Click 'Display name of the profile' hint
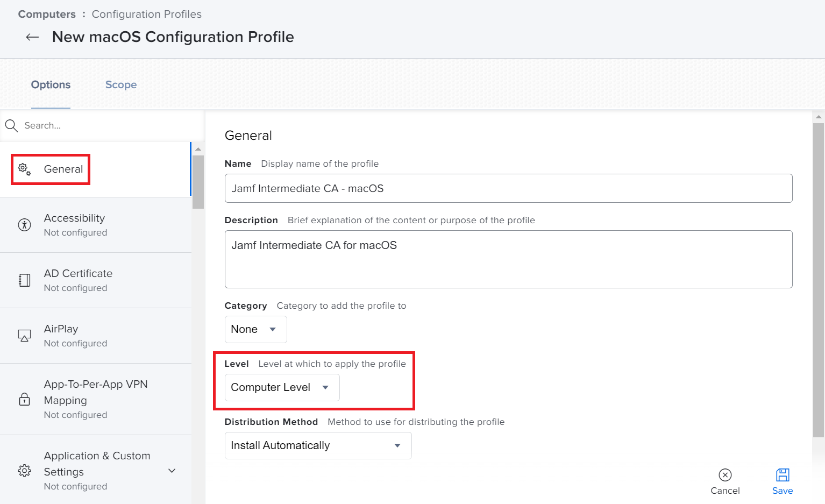 tap(319, 164)
